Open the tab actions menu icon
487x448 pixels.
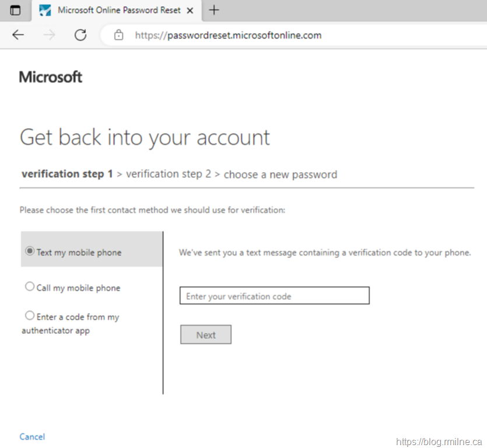point(15,10)
